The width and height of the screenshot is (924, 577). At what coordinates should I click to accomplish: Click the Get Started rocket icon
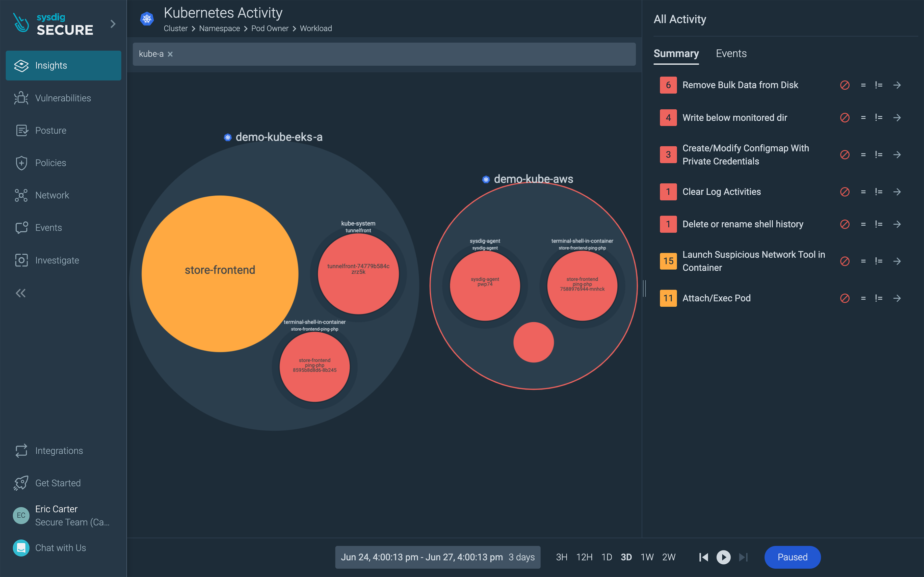tap(21, 483)
